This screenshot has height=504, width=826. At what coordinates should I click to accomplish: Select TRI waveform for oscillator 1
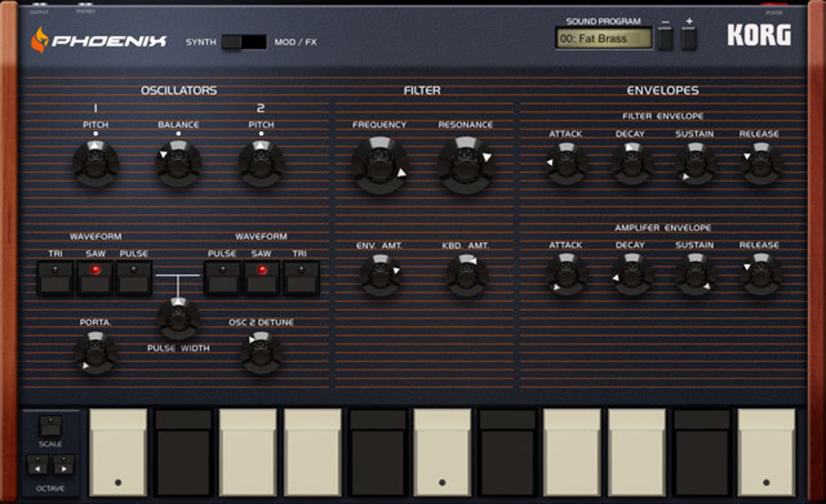pos(55,278)
